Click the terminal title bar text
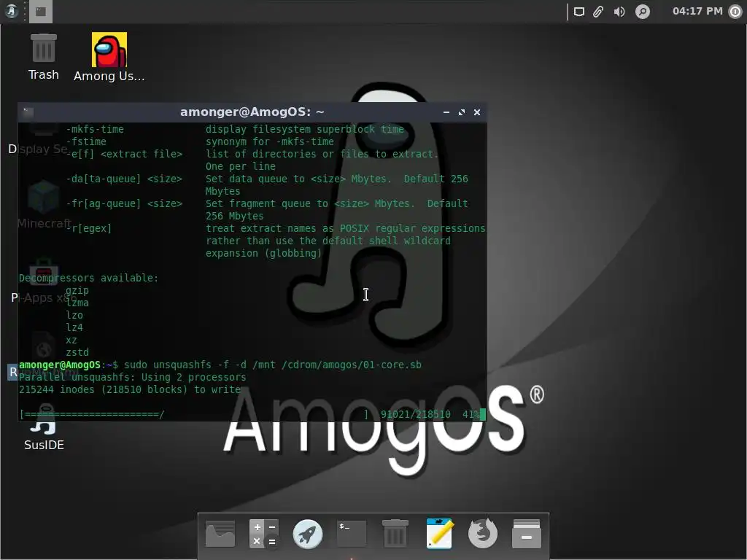The image size is (747, 560). point(252,112)
